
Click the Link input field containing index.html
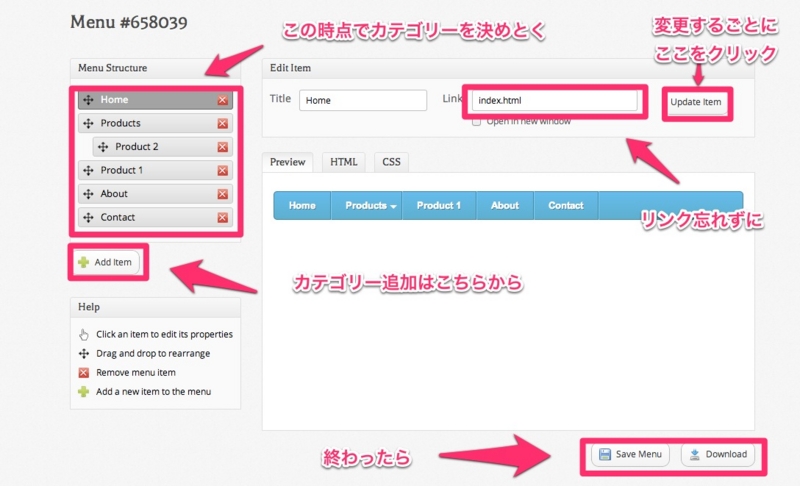tap(555, 100)
